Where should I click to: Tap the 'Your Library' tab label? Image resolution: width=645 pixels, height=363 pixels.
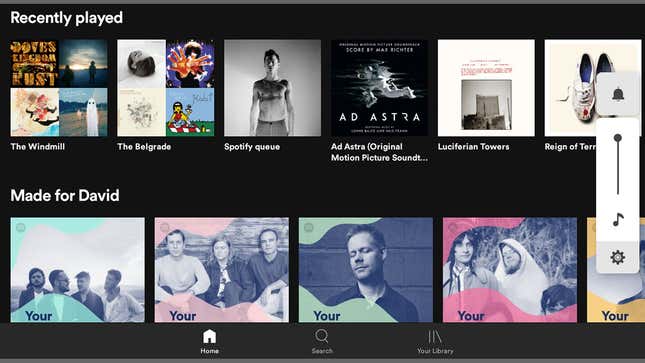click(435, 351)
